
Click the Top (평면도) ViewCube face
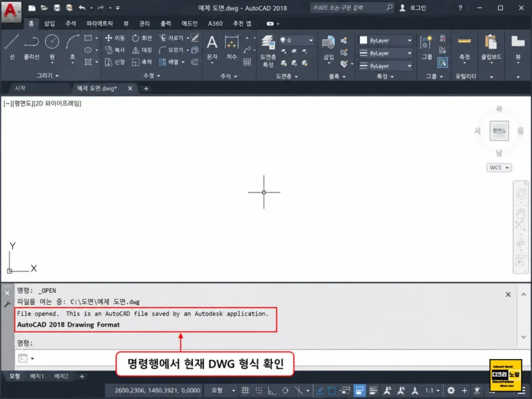[499, 130]
